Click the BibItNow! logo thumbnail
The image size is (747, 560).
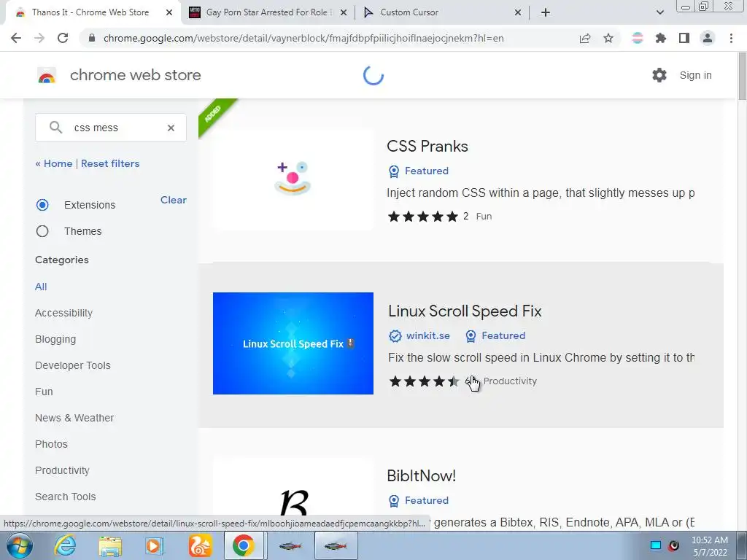[293, 495]
